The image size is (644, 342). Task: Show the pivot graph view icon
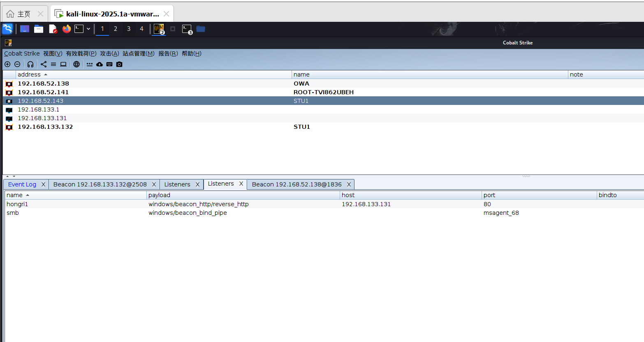44,64
